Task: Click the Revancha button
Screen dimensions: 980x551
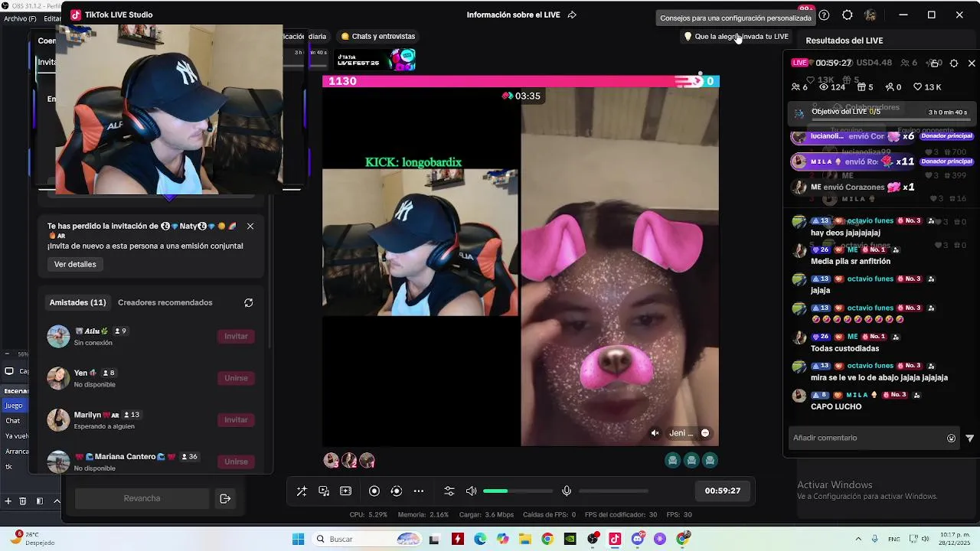Action: [142, 498]
